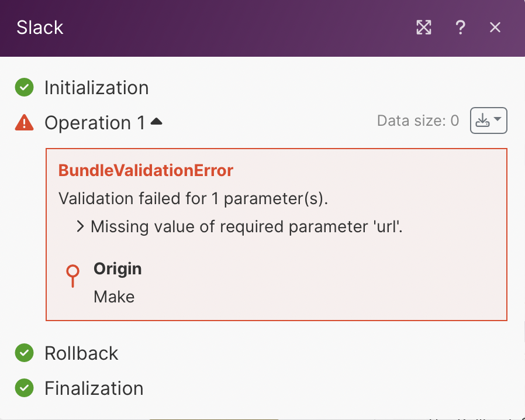Click the Make origin value
This screenshot has width=525, height=420.
click(x=114, y=297)
